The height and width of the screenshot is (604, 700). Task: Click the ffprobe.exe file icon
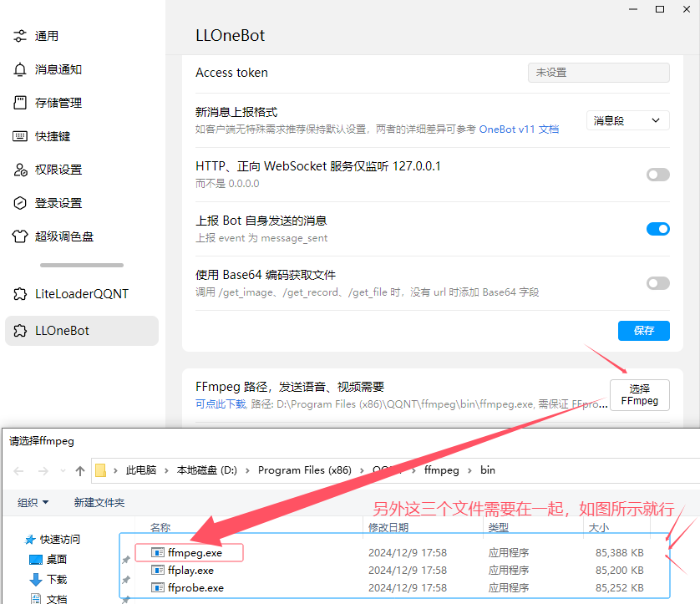[x=158, y=588]
